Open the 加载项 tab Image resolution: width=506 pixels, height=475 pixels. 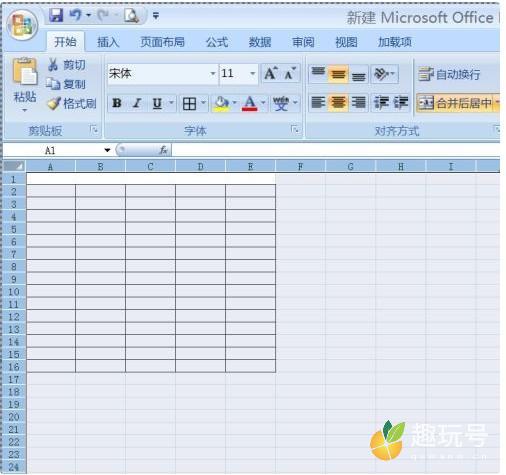pyautogui.click(x=395, y=42)
